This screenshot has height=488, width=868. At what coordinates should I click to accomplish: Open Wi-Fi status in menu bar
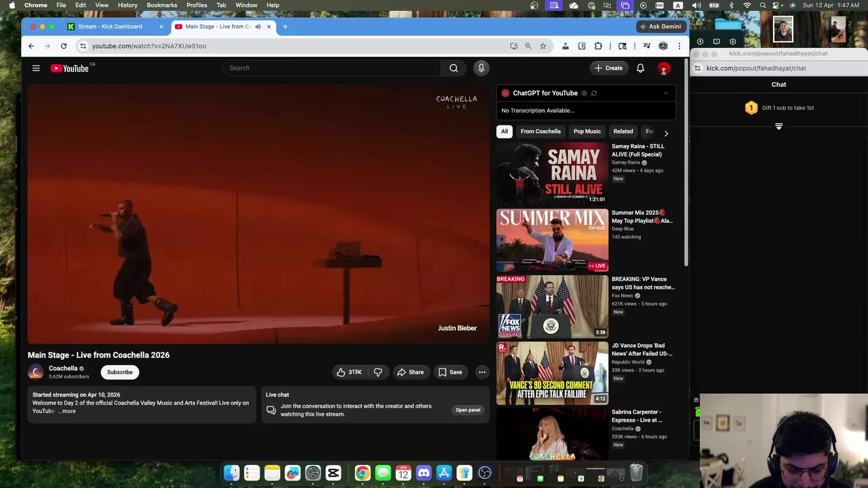747,5
